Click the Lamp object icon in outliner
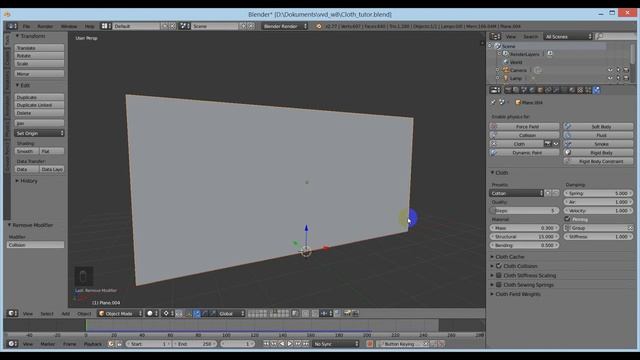Image resolution: width=640 pixels, height=360 pixels. point(506,78)
